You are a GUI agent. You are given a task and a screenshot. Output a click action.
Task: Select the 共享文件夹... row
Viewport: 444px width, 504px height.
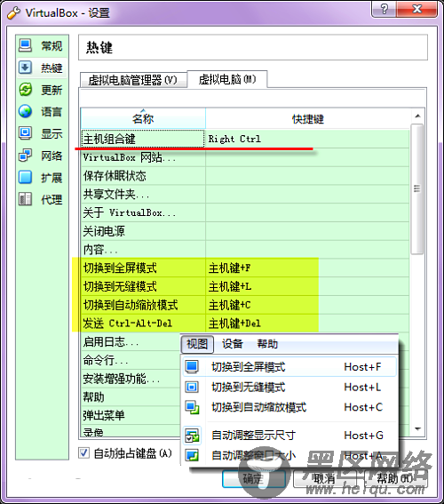[x=245, y=194]
